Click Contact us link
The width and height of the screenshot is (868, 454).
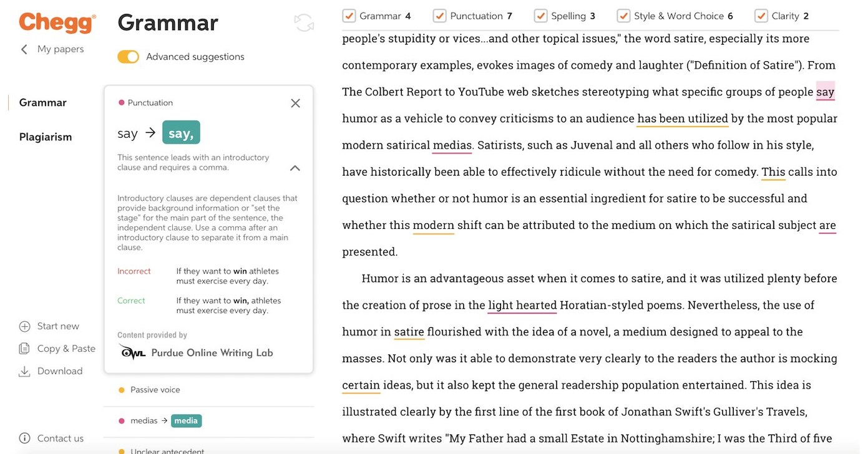[61, 438]
